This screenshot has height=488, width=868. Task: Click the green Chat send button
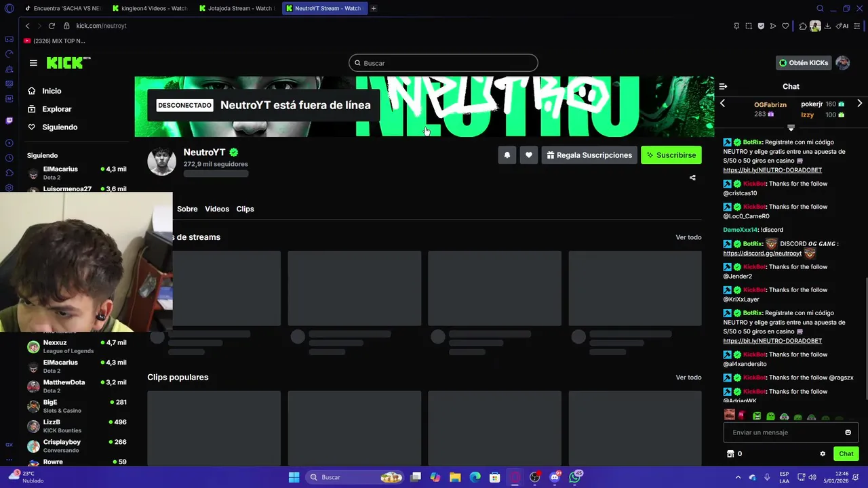click(x=846, y=453)
